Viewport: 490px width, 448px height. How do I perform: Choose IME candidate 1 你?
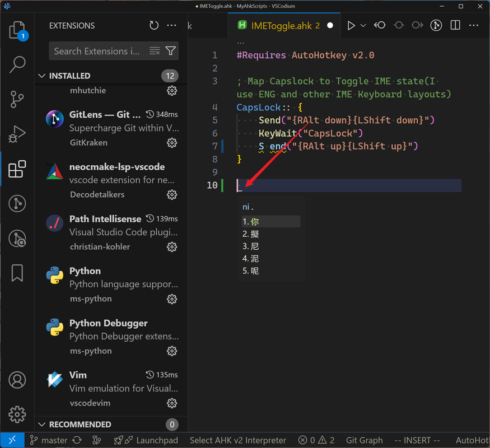click(x=270, y=222)
